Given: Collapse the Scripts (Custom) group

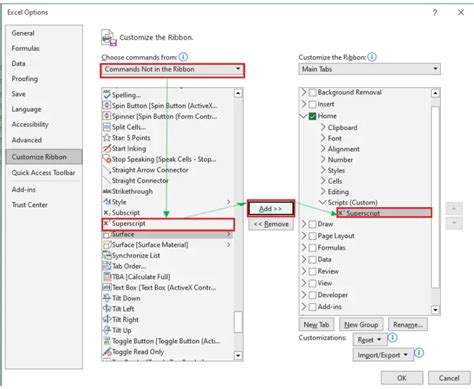Looking at the screenshot, I should pyautogui.click(x=322, y=202).
